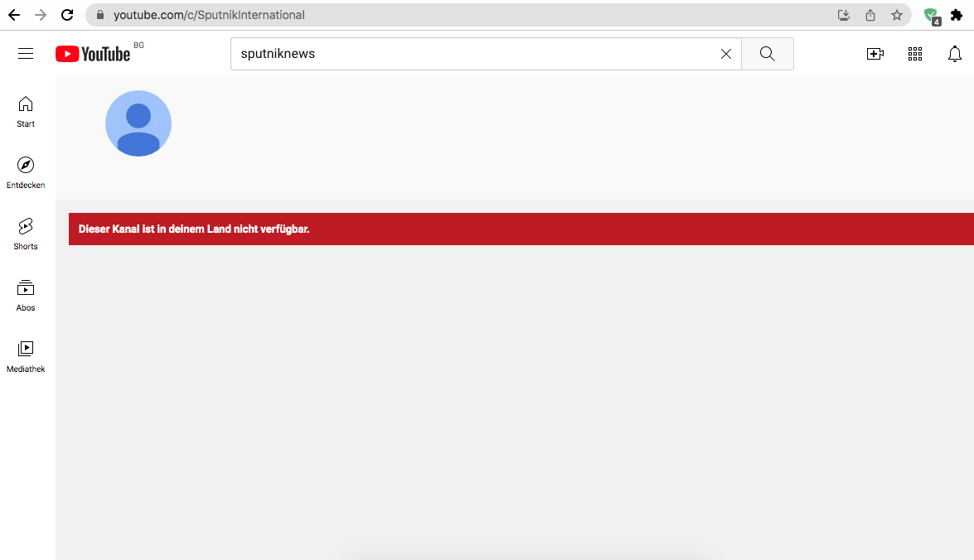The image size is (974, 560).
Task: Open the green shield extension icon
Action: [x=931, y=16]
